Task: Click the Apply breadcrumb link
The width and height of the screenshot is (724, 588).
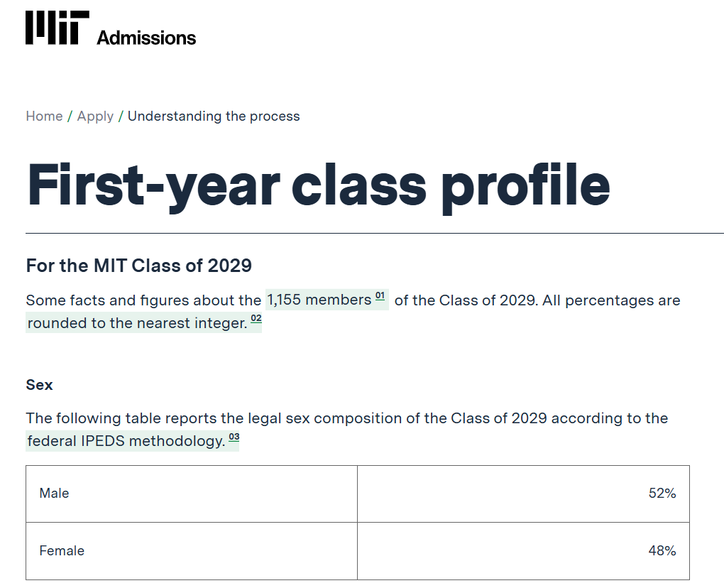Action: tap(95, 116)
